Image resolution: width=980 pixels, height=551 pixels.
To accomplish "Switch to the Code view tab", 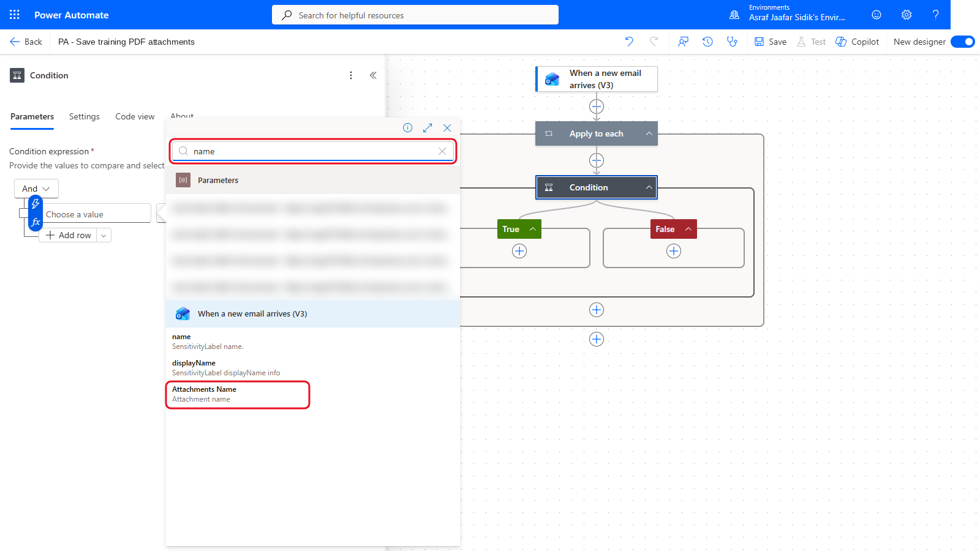I will tap(135, 116).
